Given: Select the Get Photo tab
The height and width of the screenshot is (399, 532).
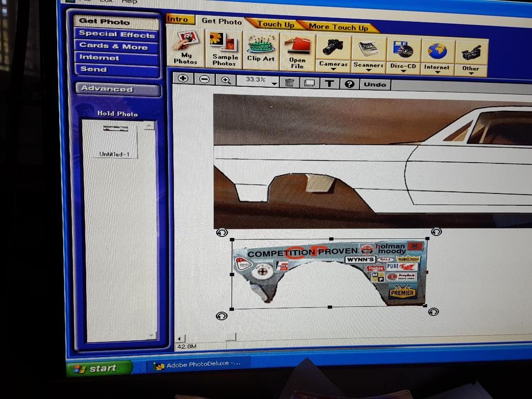Looking at the screenshot, I should (x=222, y=21).
